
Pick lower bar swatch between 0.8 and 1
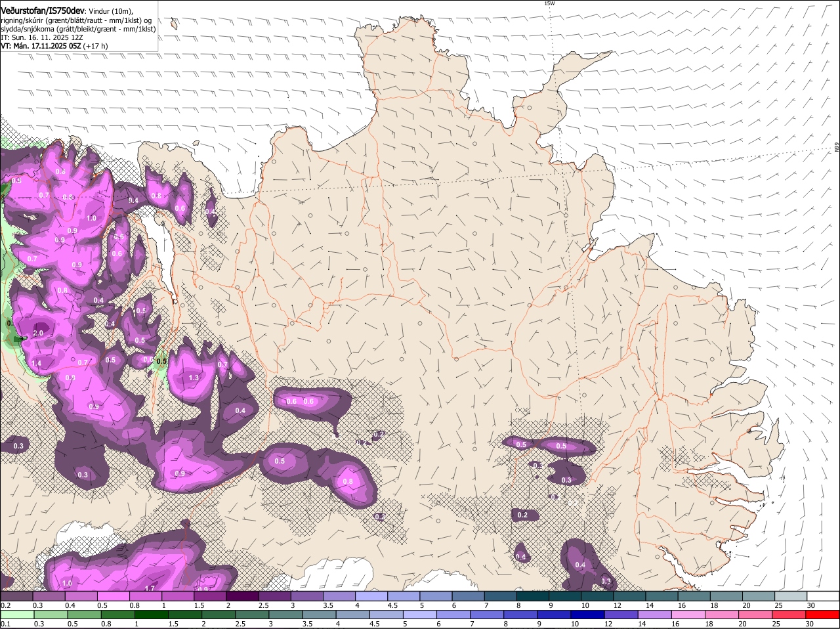click(117, 614)
